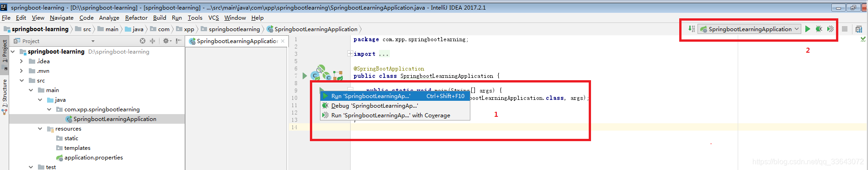Viewport: 868px width, 170px height.
Task: Open the Edit menu
Action: point(21,17)
